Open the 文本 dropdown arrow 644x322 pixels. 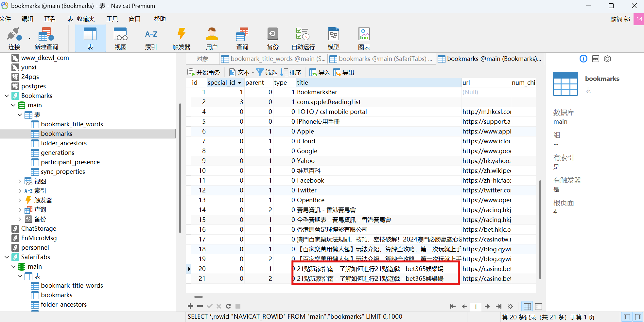tap(253, 73)
